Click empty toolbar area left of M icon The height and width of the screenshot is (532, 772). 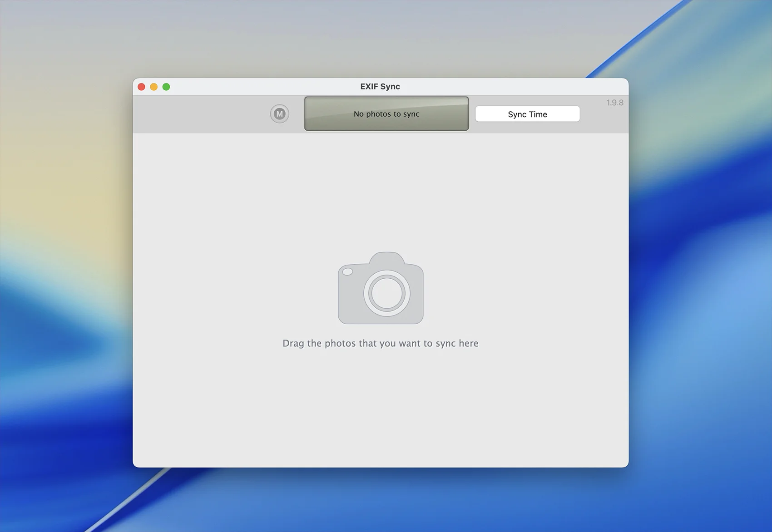click(200, 114)
